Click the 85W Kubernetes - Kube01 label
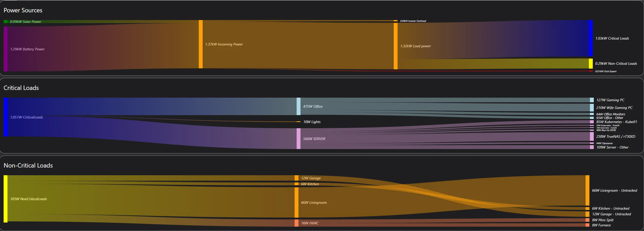 pyautogui.click(x=616, y=122)
